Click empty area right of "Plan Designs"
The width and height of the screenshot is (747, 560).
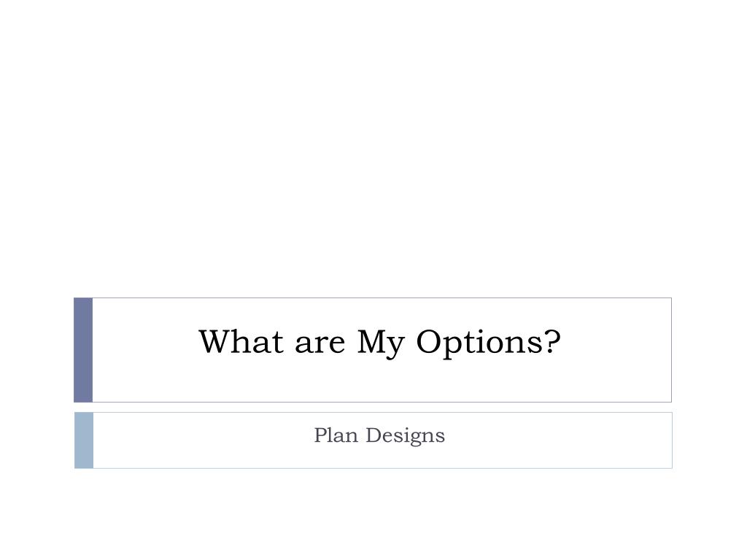point(557,440)
